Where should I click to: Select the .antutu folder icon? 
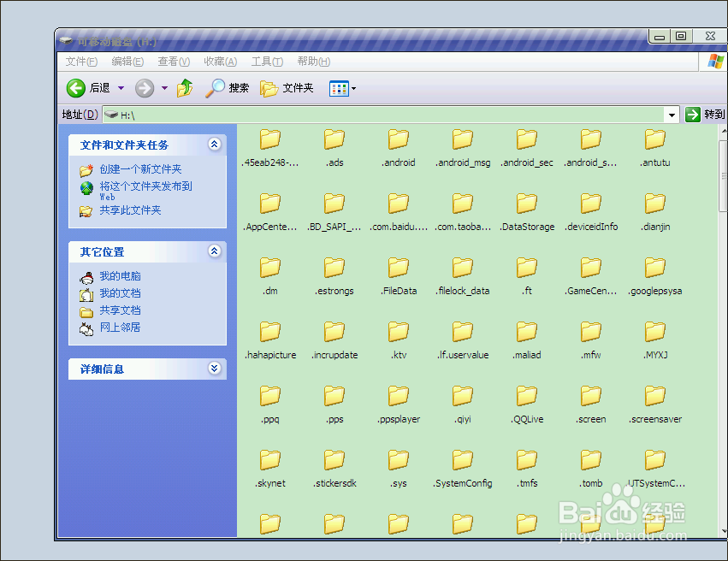(x=655, y=139)
